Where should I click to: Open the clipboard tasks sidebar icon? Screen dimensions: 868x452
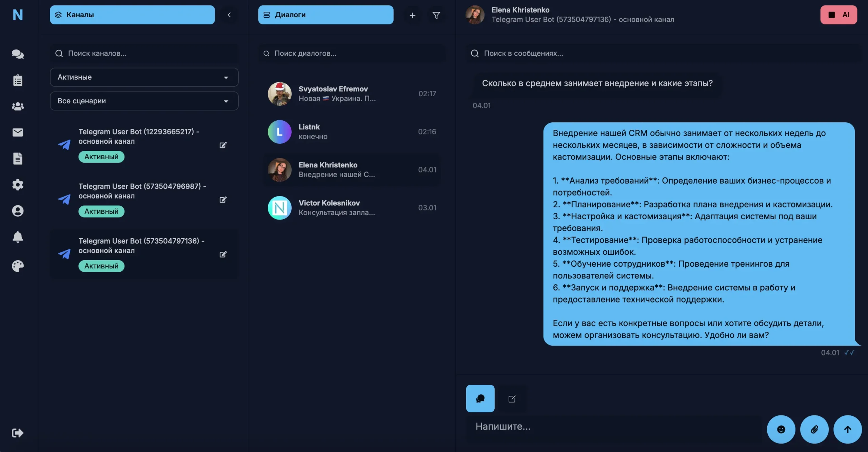(18, 80)
